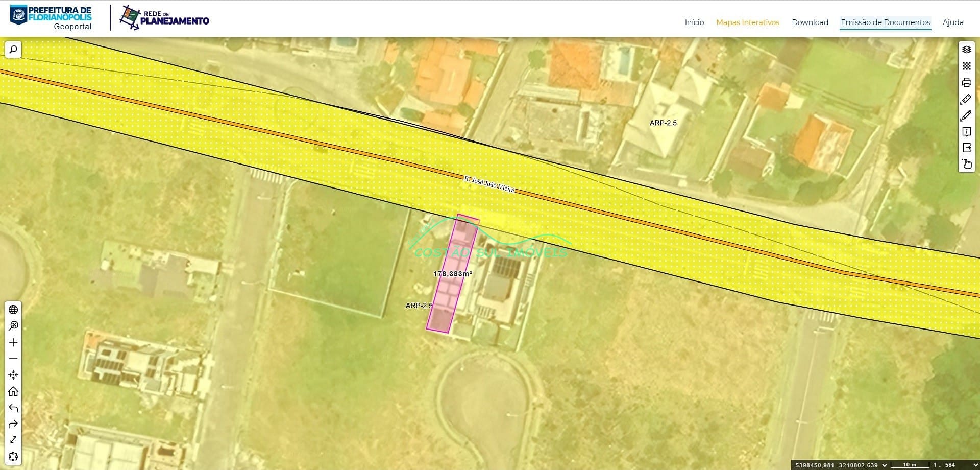
Task: Zoom in with the plus button
Action: (14, 342)
